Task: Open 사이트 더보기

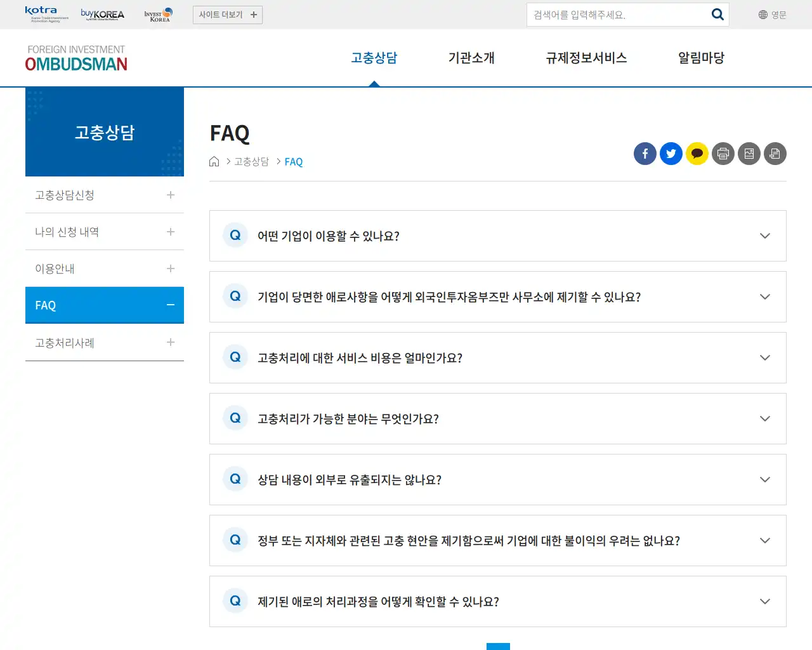Action: tap(227, 14)
